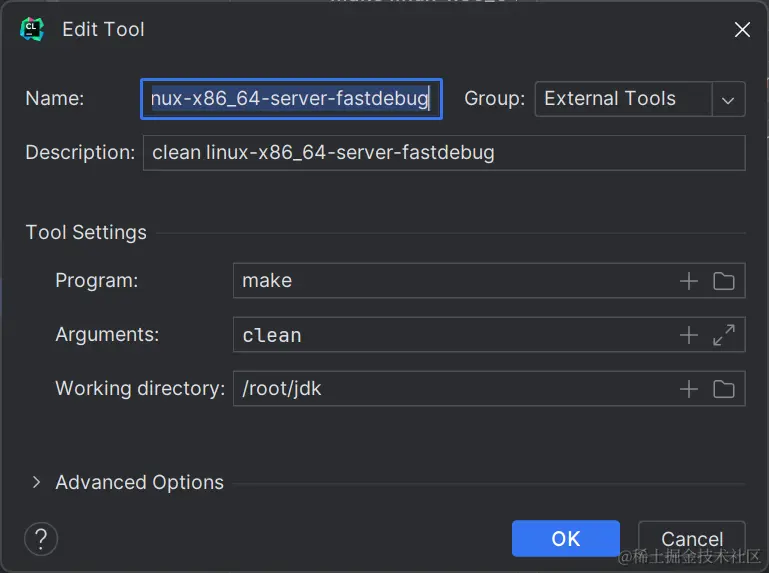Focus the Program field containing make
The width and height of the screenshot is (769, 573).
pyautogui.click(x=450, y=281)
